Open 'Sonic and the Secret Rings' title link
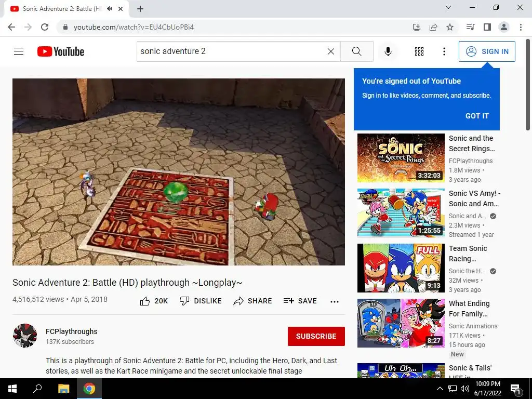The image size is (532, 399). 472,143
